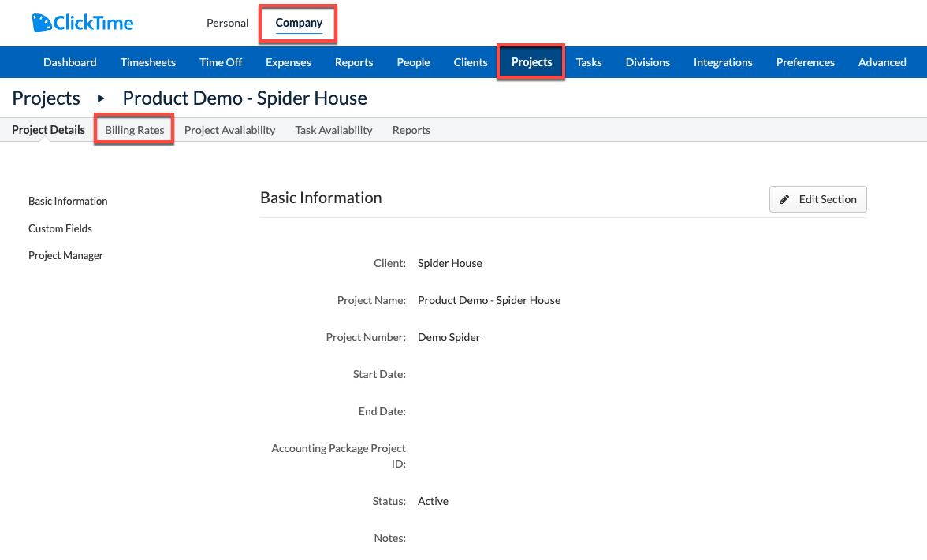927x560 pixels.
Task: Click the project name value text
Action: click(489, 300)
